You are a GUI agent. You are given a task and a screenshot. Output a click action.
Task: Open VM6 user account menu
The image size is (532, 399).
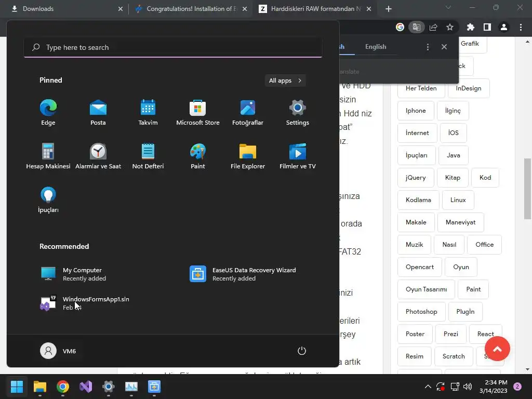tap(58, 351)
